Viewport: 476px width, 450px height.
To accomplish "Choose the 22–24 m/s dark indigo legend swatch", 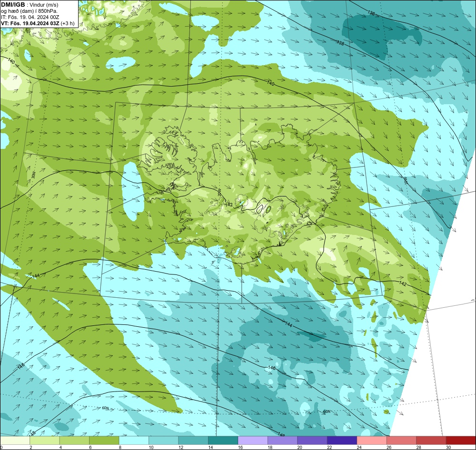I will (x=342, y=440).
